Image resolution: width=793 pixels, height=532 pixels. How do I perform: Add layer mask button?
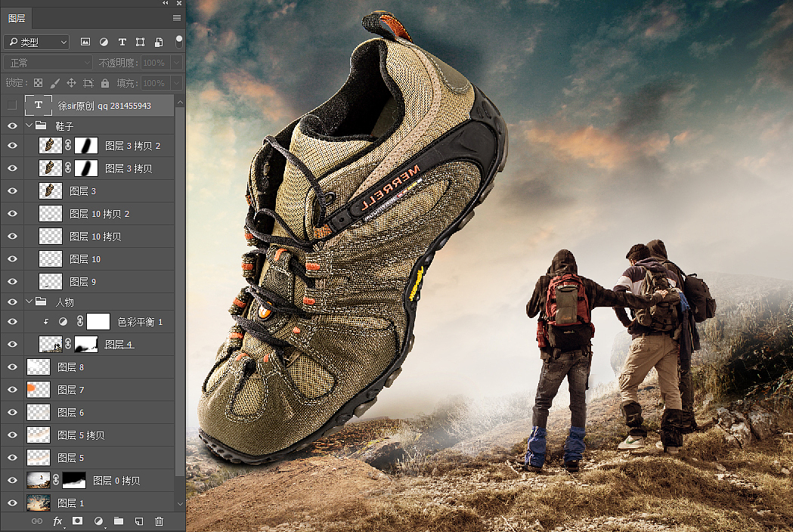77,521
